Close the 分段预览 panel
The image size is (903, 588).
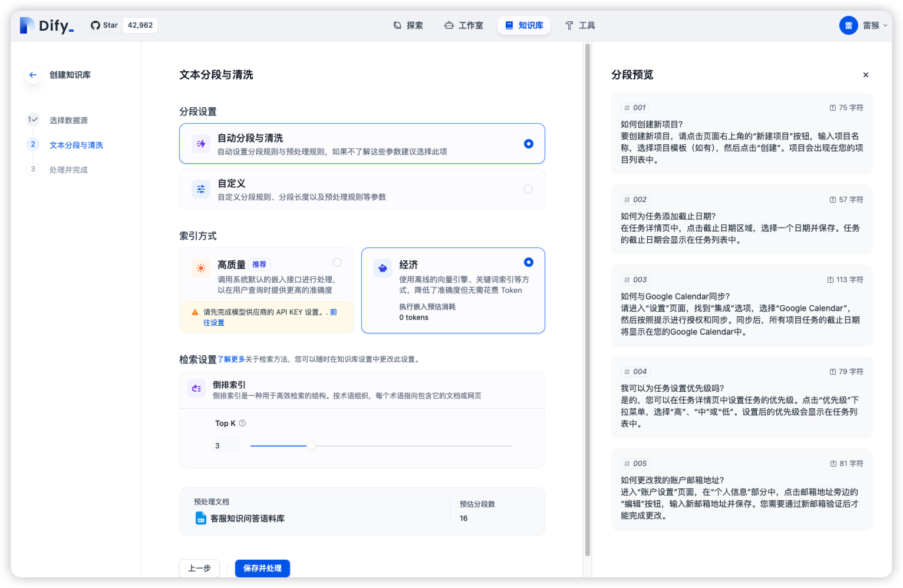click(866, 75)
